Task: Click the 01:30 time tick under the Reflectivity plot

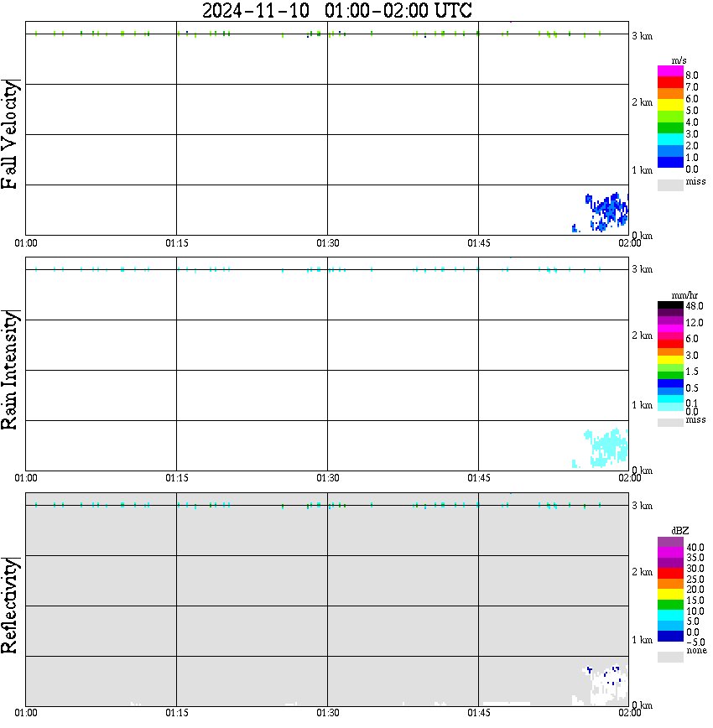Action: (328, 713)
